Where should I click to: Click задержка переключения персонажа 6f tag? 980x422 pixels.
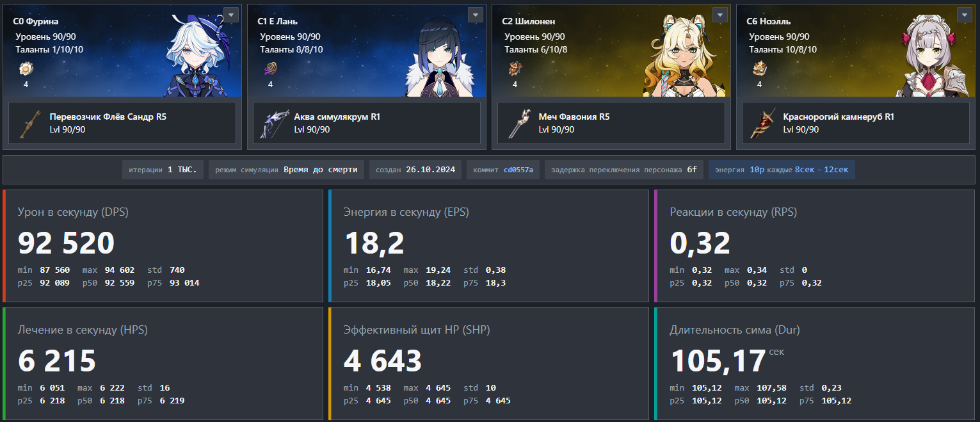pyautogui.click(x=624, y=170)
